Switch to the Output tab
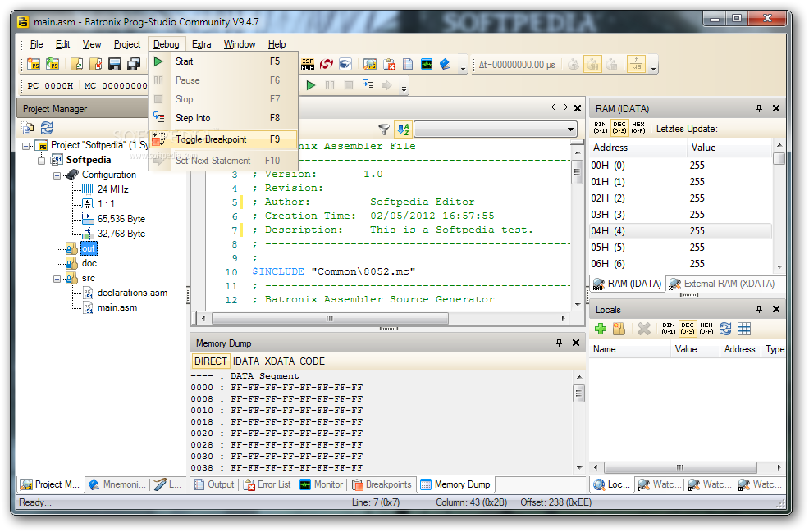 pos(214,484)
